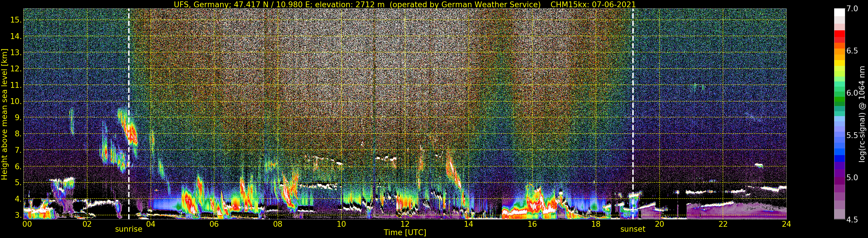Click the colorbar tick label '4.5'
868x238 pixels.
pos(852,220)
